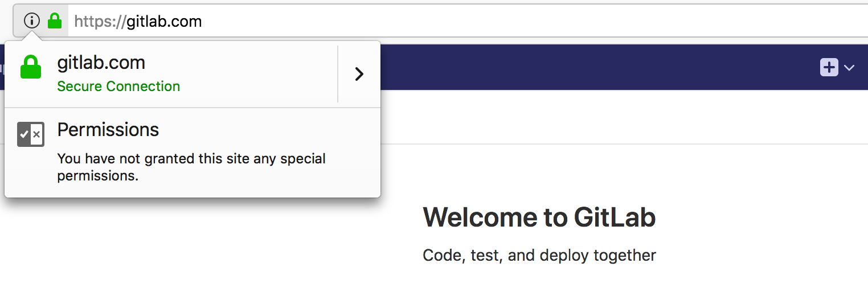The image size is (868, 304).
Task: Click the 'You have not granted' message
Action: pyautogui.click(x=191, y=167)
